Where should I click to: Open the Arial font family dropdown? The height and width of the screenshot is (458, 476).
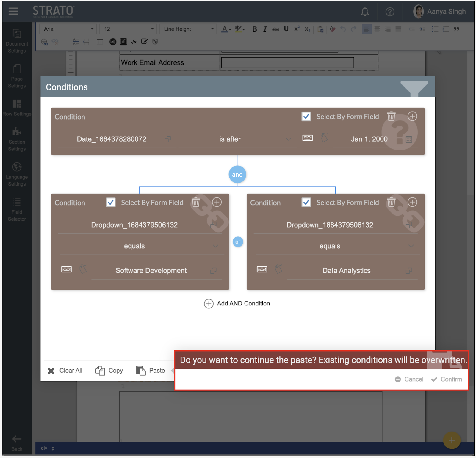(x=68, y=29)
